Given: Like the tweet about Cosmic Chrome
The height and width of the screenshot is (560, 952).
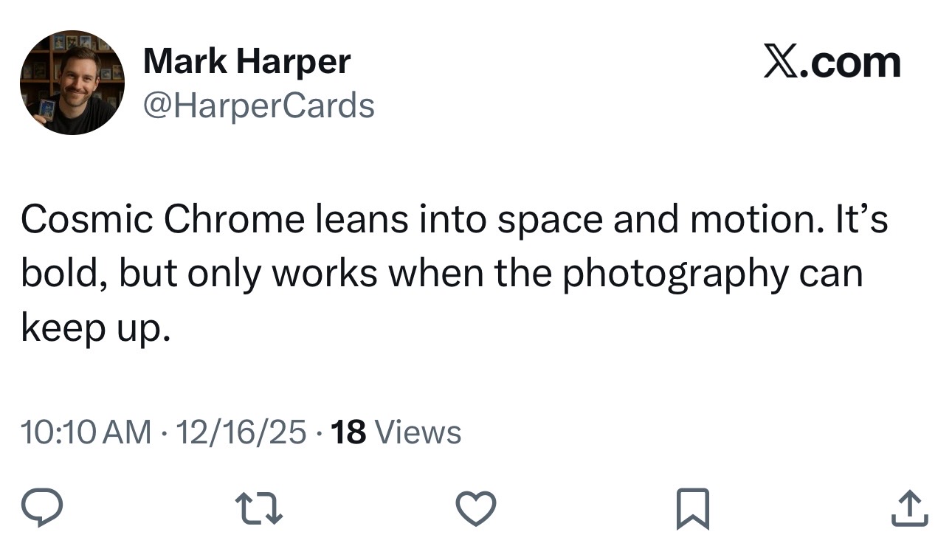Looking at the screenshot, I should point(476,506).
